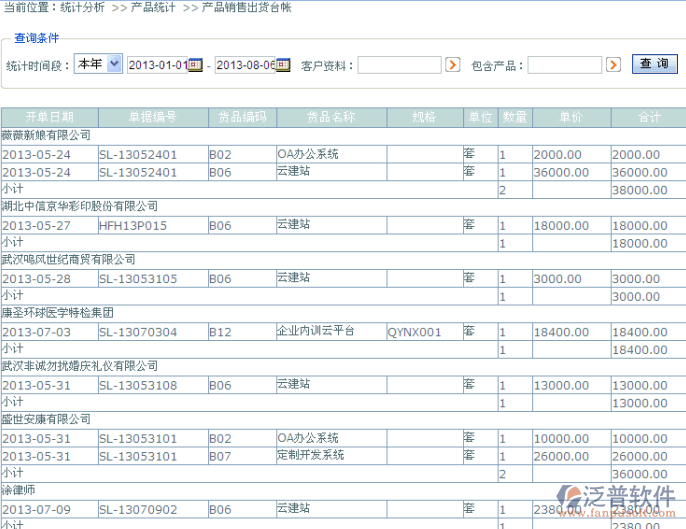Click product code B12
The image size is (686, 529).
[220, 333]
